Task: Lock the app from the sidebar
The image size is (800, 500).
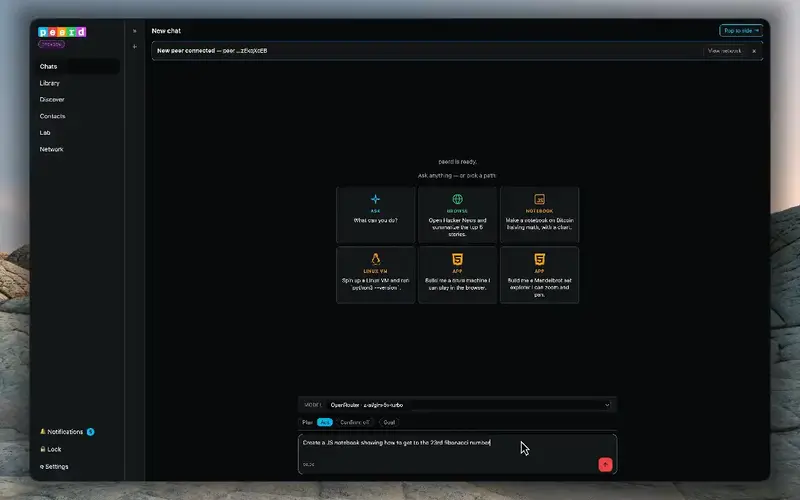Action: coord(51,449)
